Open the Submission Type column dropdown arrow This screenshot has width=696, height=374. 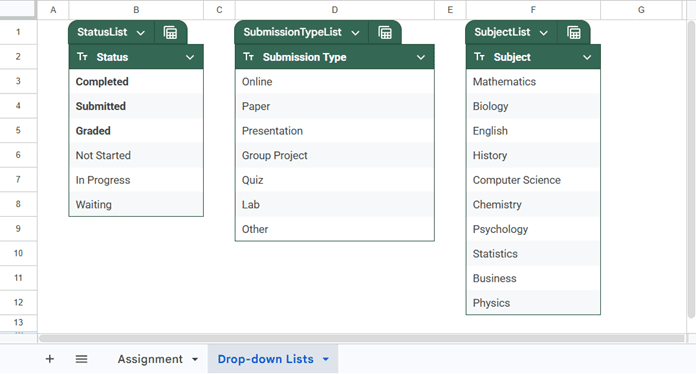pos(421,57)
